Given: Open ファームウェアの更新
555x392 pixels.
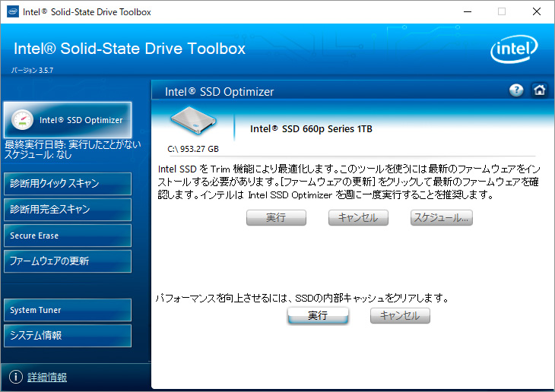Looking at the screenshot, I should click(x=68, y=261).
